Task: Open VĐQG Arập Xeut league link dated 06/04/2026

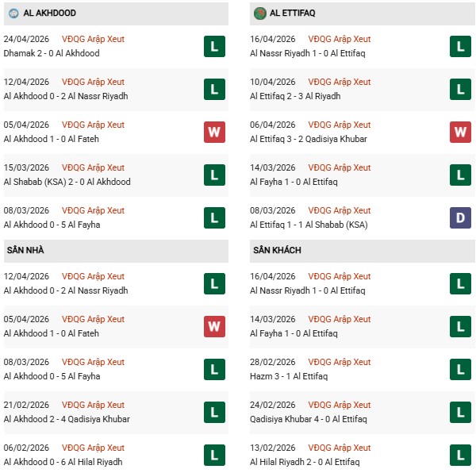Action: coord(340,125)
